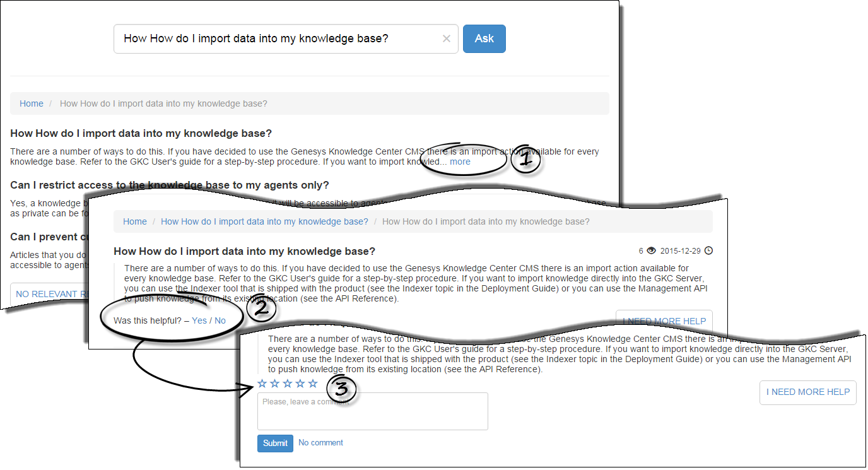The width and height of the screenshot is (868, 470).
Task: Answer No to 'Was this helpful?'
Action: pyautogui.click(x=220, y=320)
